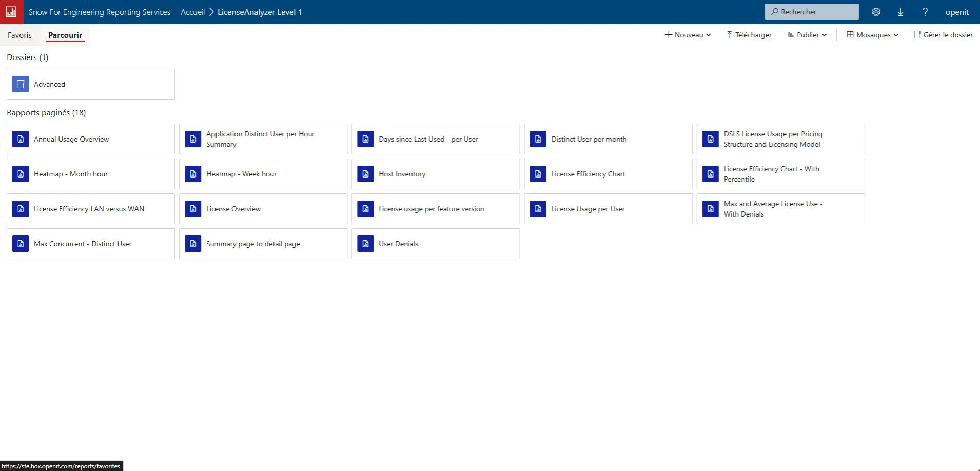Click the Heatmap - Month hour report icon
Viewport: 980px width, 471px height.
[21, 174]
